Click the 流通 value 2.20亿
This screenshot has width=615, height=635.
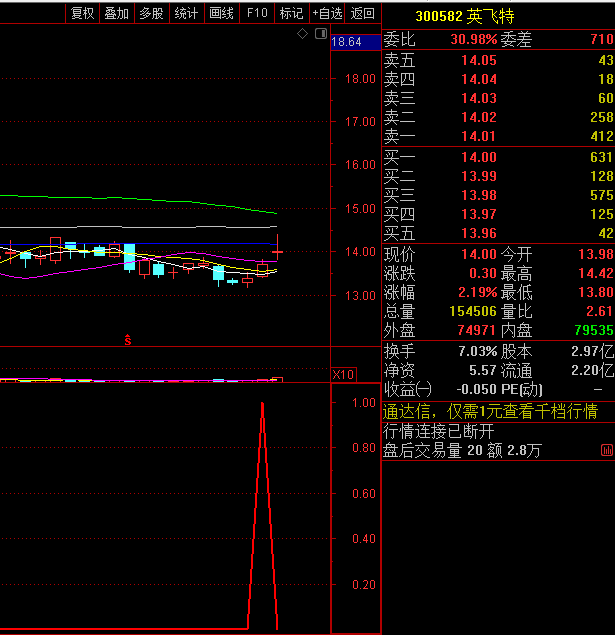coord(592,370)
